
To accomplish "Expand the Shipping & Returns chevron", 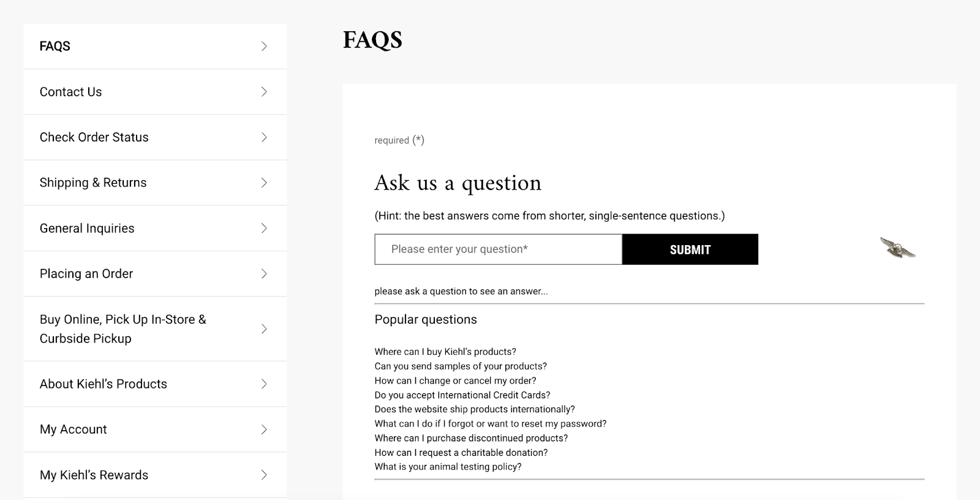I will (265, 183).
